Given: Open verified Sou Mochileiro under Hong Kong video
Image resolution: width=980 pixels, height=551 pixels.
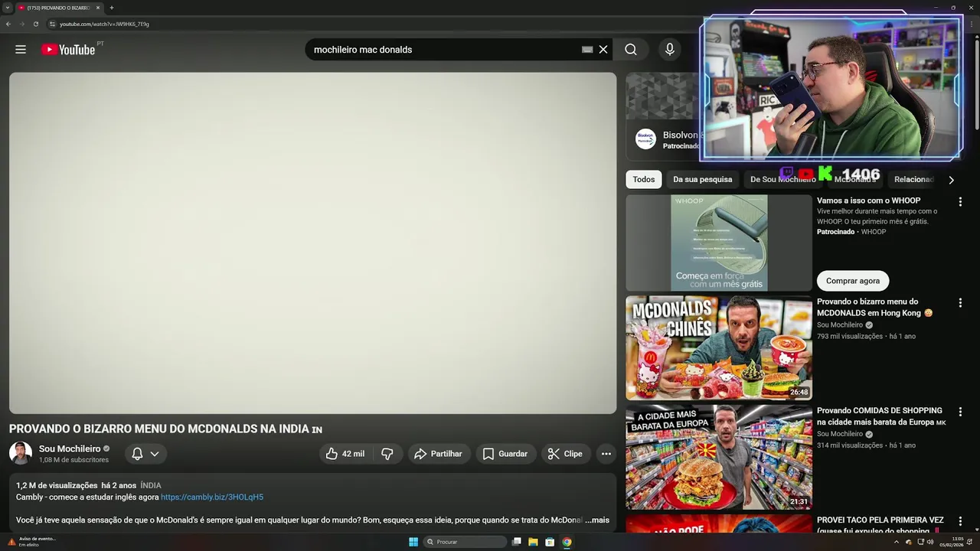Looking at the screenshot, I should click(844, 325).
